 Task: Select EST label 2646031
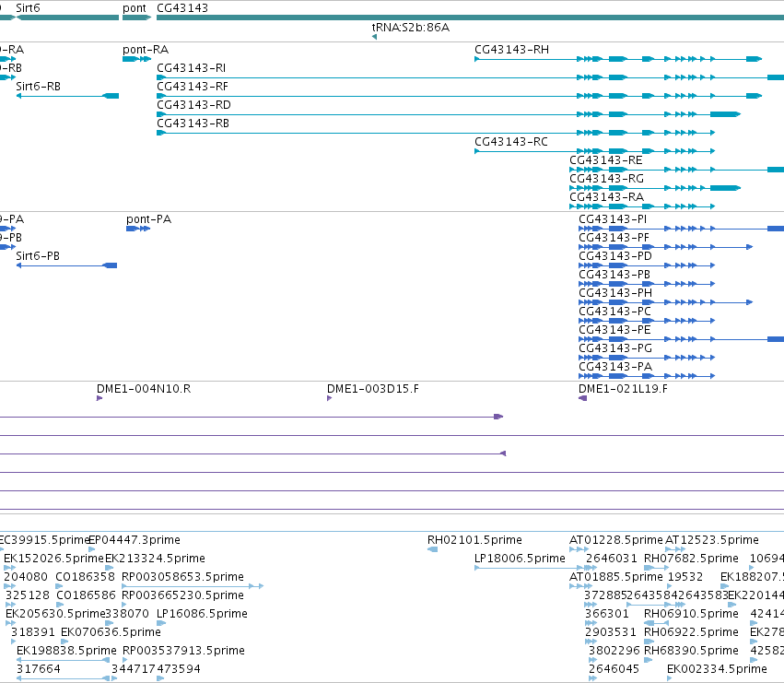coord(612,559)
